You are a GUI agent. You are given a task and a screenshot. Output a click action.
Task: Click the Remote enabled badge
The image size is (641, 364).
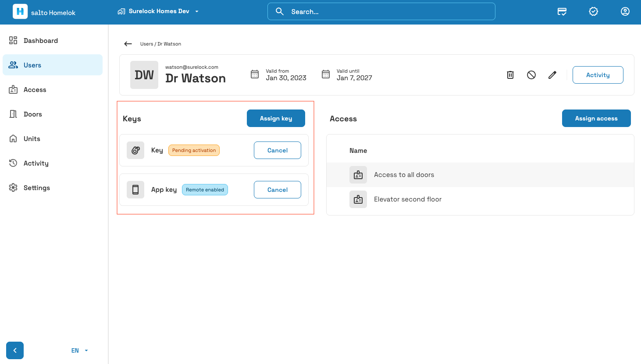pyautogui.click(x=205, y=190)
